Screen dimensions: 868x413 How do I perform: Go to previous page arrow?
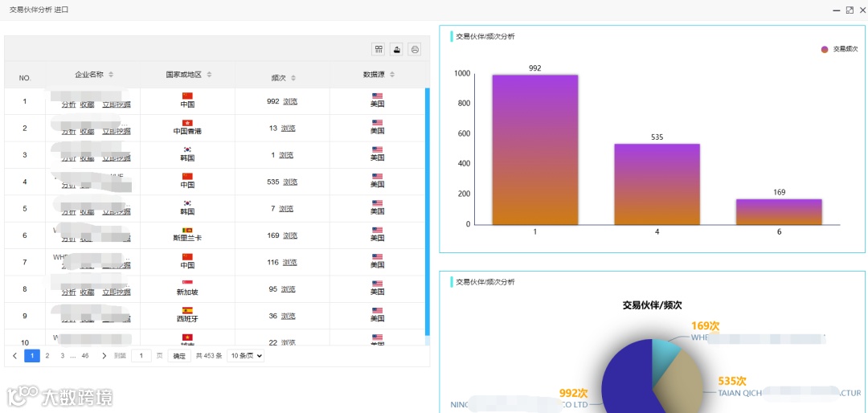point(14,356)
